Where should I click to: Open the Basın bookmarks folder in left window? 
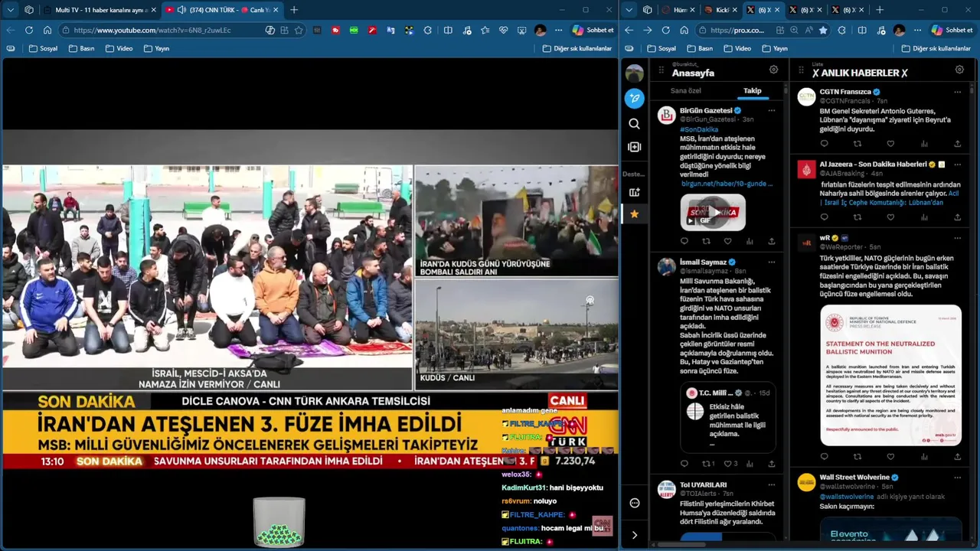[x=81, y=48]
